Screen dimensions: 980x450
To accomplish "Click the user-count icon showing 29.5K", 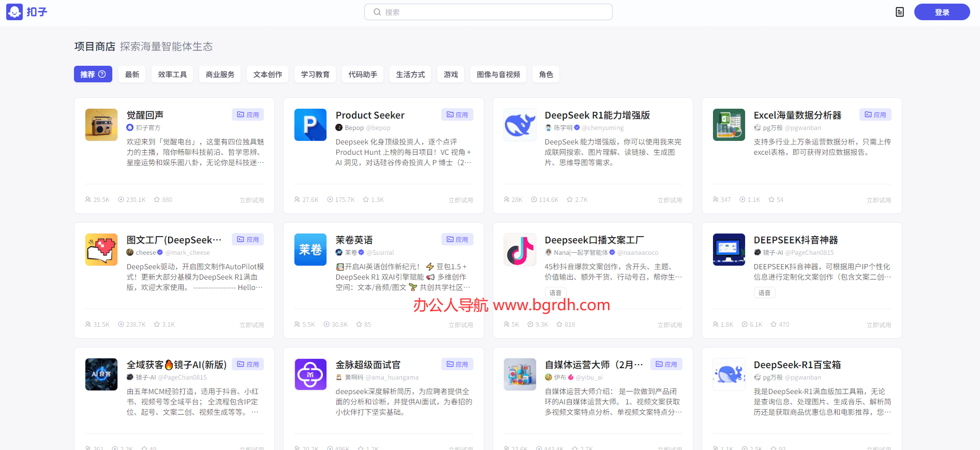I will coord(88,199).
